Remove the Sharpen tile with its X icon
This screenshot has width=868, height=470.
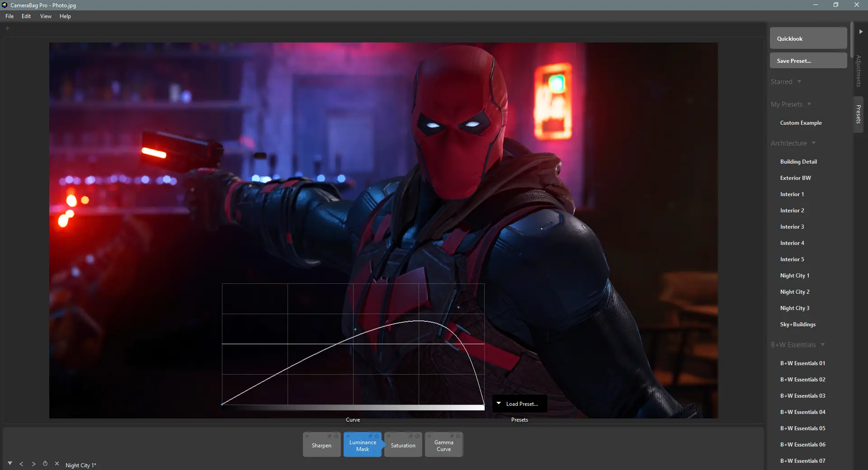tap(307, 436)
